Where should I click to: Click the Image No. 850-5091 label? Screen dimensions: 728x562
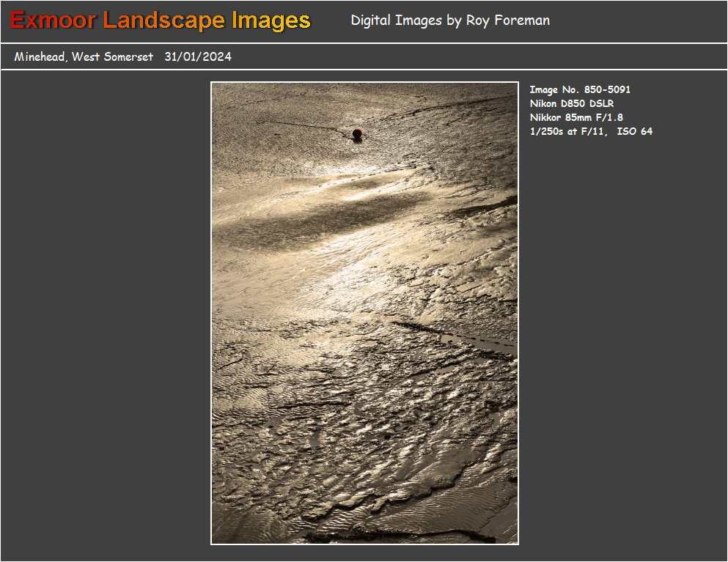[x=580, y=90]
